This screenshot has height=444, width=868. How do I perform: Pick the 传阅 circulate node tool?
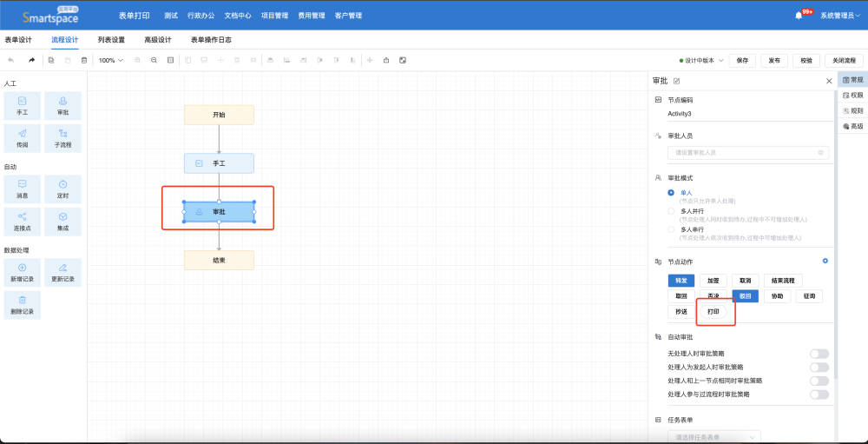pos(22,137)
